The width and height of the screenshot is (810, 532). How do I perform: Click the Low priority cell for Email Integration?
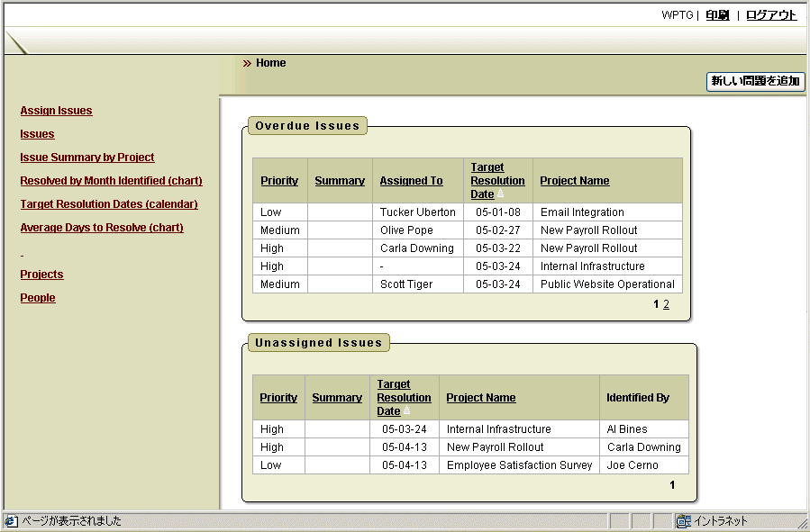click(280, 212)
